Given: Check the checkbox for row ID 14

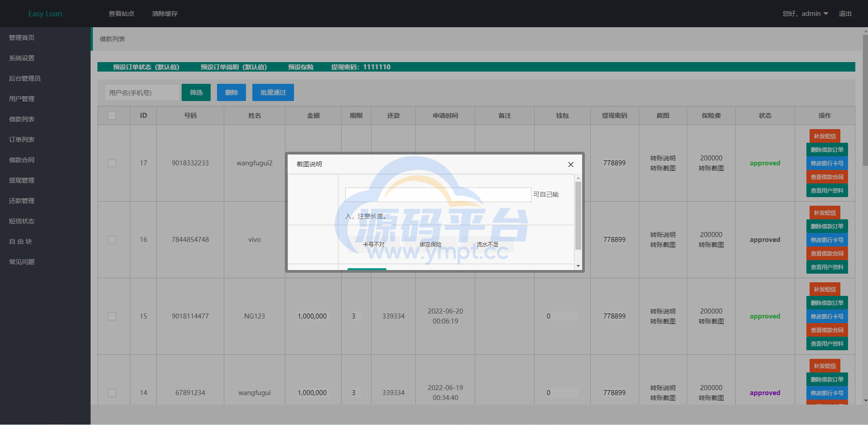Looking at the screenshot, I should tap(112, 393).
